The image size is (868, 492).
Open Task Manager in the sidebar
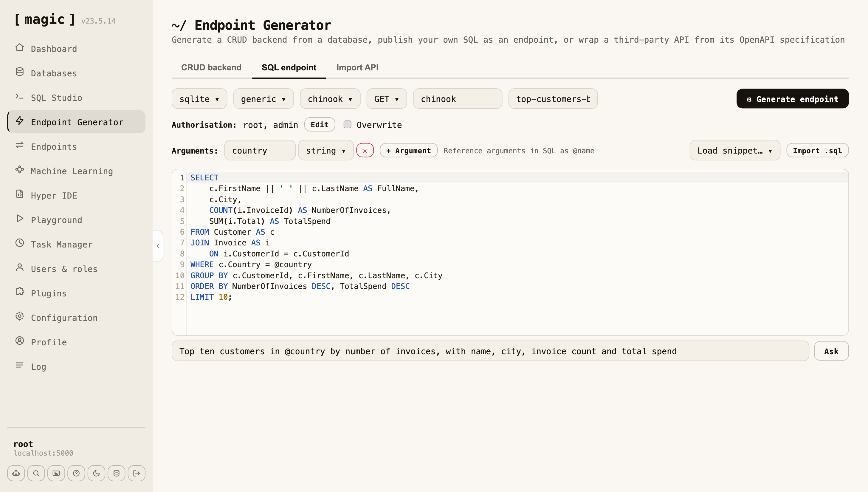(76, 244)
